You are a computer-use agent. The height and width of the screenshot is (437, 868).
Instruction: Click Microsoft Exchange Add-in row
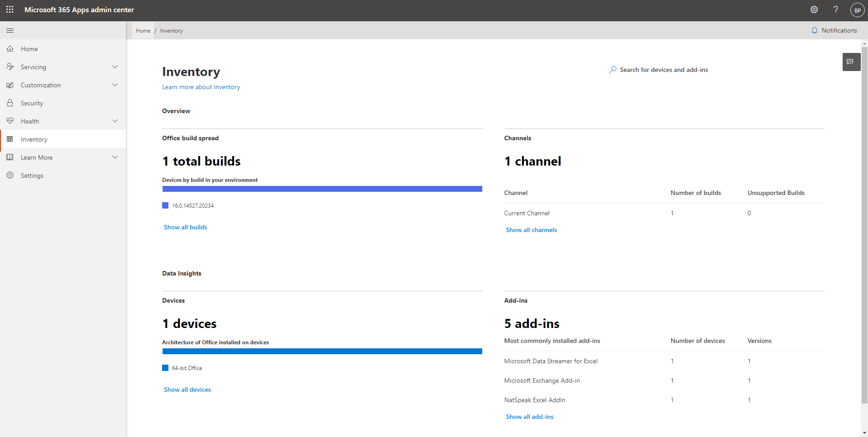coord(664,380)
